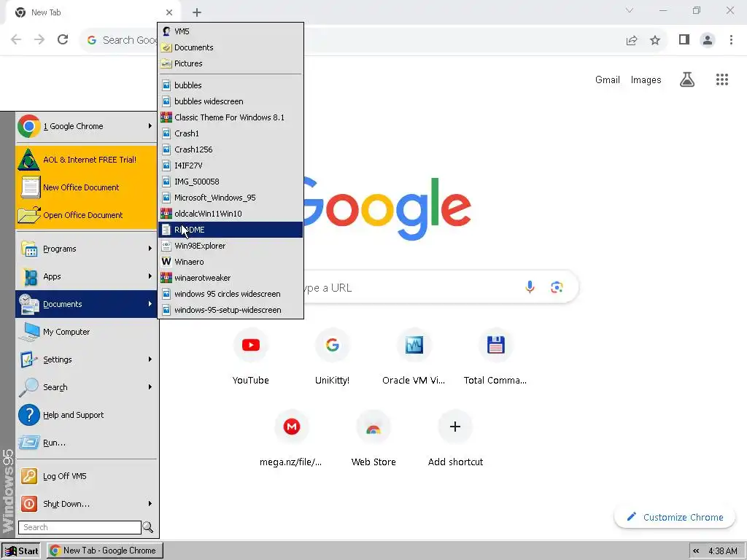Open the Crash1 file

point(231,133)
